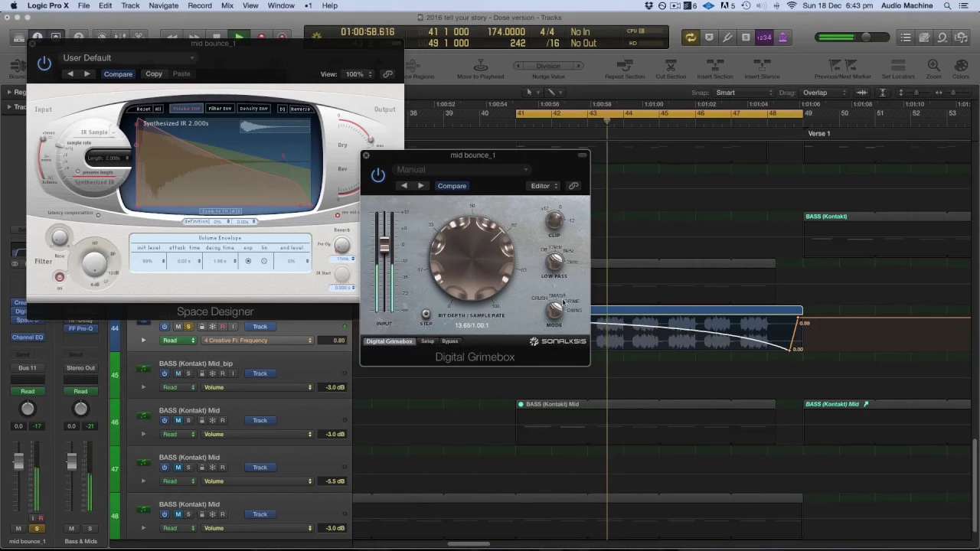This screenshot has width=980, height=551.
Task: Open the Mix menu
Action: [x=227, y=6]
